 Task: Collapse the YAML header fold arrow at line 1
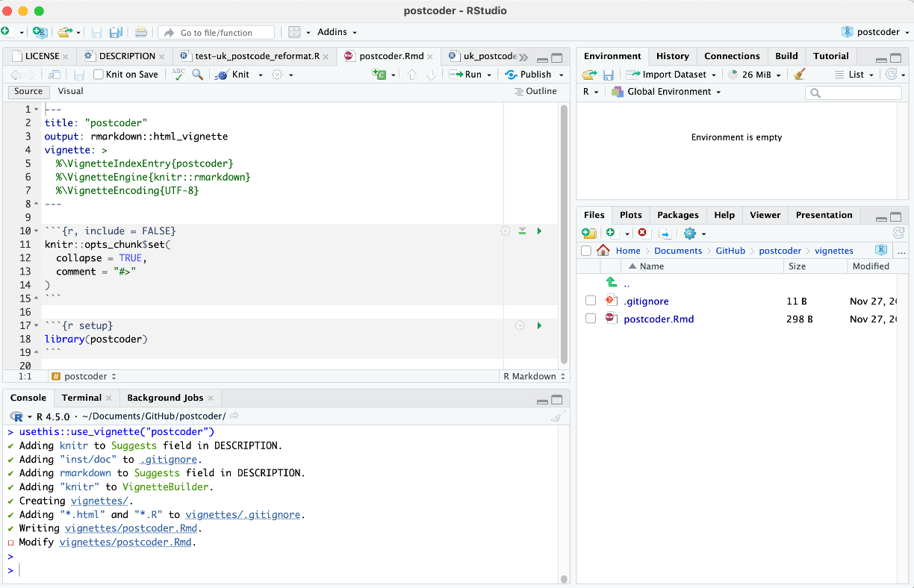pos(37,110)
